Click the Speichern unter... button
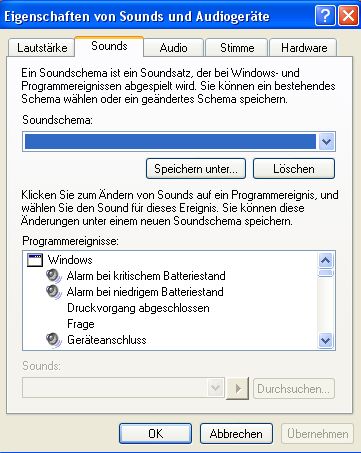Image resolution: width=361 pixels, height=453 pixels. pyautogui.click(x=196, y=169)
